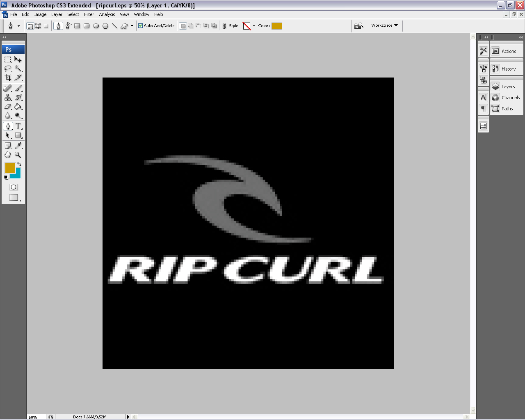Open the Brushes panel icon
This screenshot has width=525, height=420.
484,68
